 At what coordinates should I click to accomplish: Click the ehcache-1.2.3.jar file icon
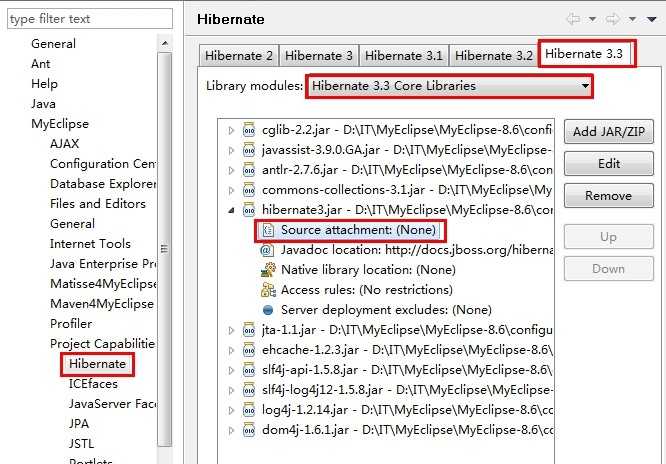pyautogui.click(x=248, y=350)
